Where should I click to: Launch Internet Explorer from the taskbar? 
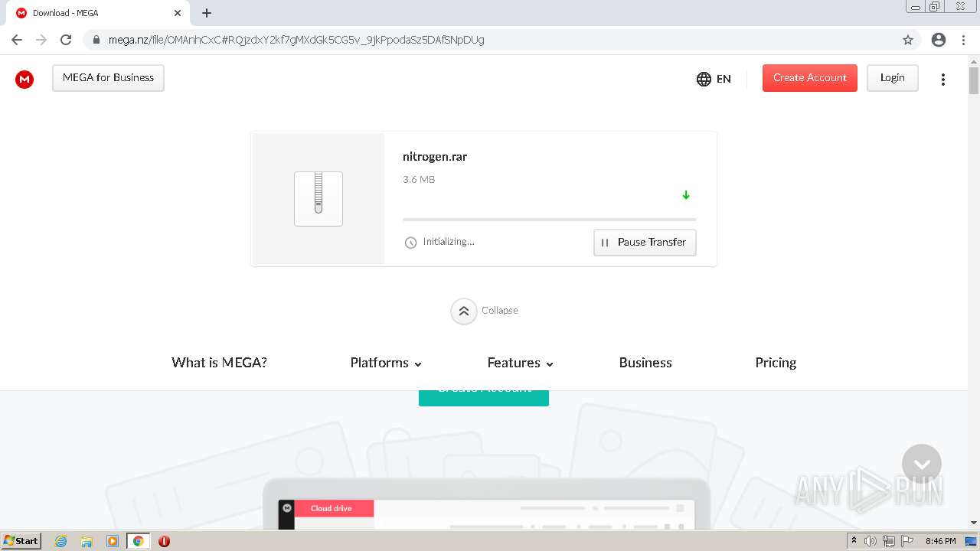(x=61, y=541)
